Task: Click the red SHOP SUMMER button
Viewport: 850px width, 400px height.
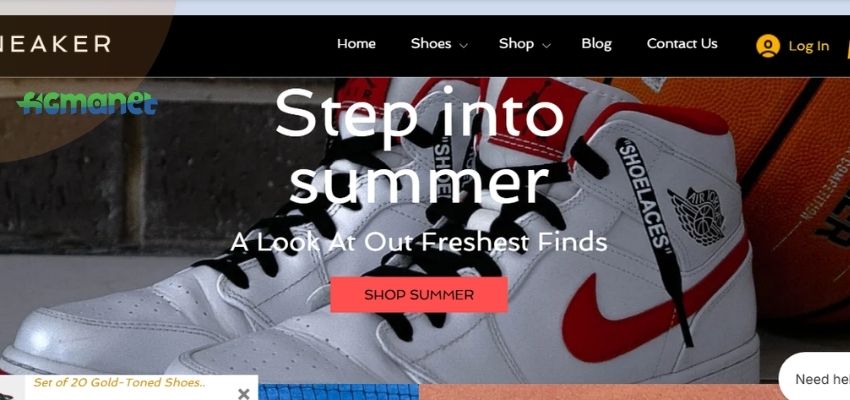Action: tap(419, 295)
